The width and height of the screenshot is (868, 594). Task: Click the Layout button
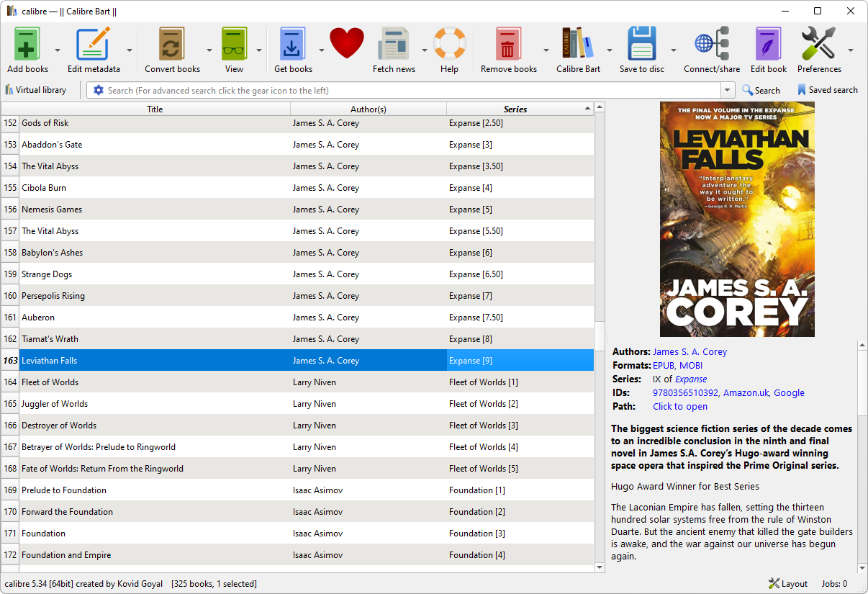(788, 584)
